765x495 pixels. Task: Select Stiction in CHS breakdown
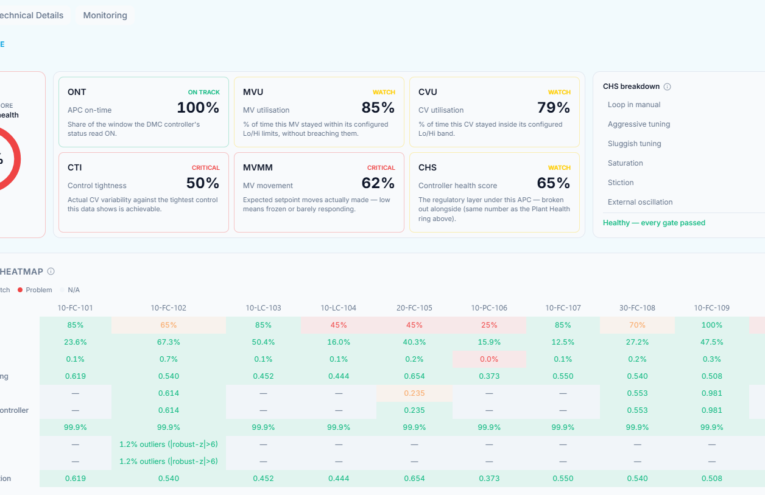(x=621, y=183)
